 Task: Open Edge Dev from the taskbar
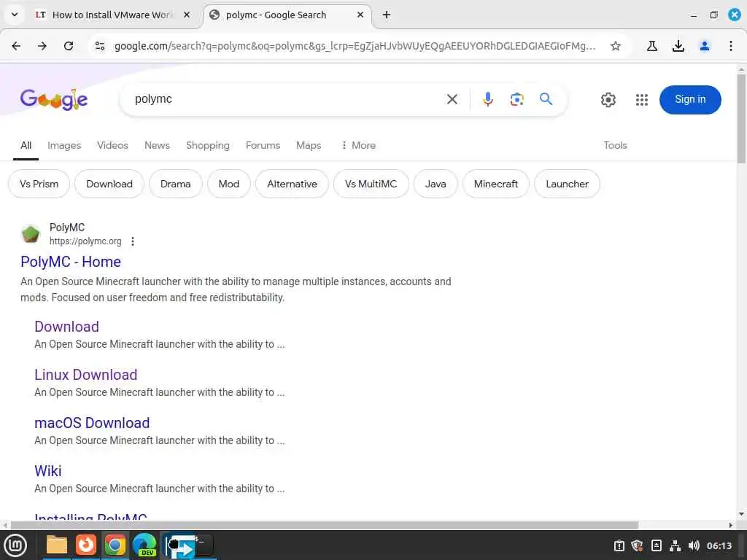point(144,545)
